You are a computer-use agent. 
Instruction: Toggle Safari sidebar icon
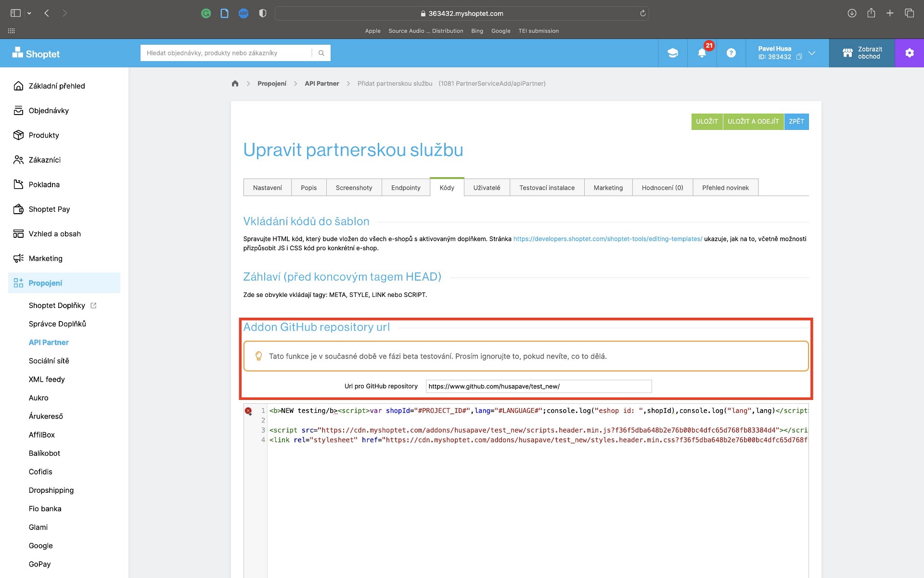click(x=16, y=13)
